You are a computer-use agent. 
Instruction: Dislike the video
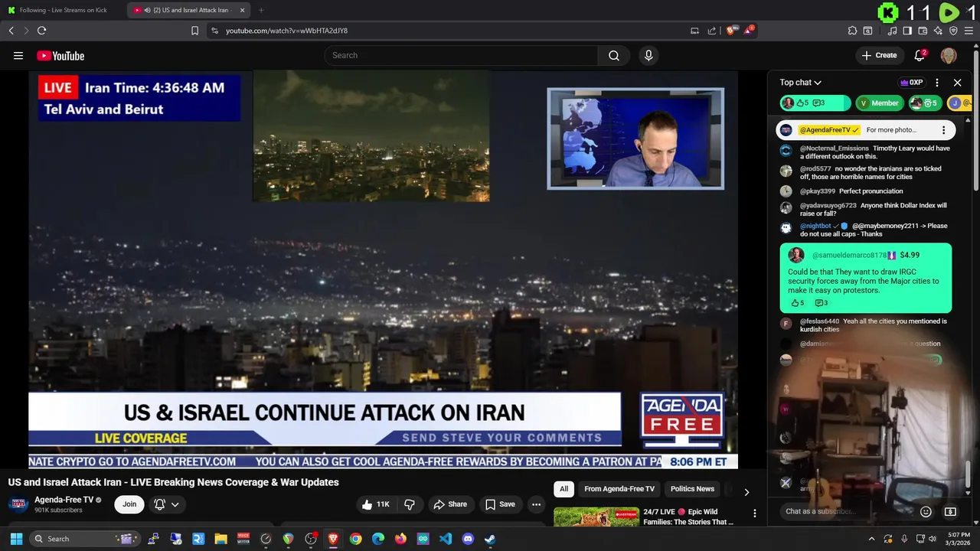pyautogui.click(x=410, y=504)
